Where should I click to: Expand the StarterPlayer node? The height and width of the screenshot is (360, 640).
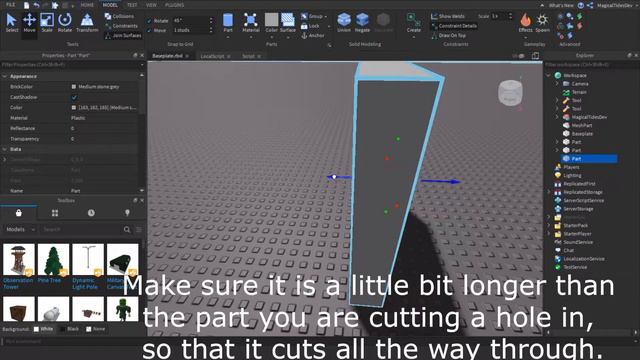pos(549,234)
